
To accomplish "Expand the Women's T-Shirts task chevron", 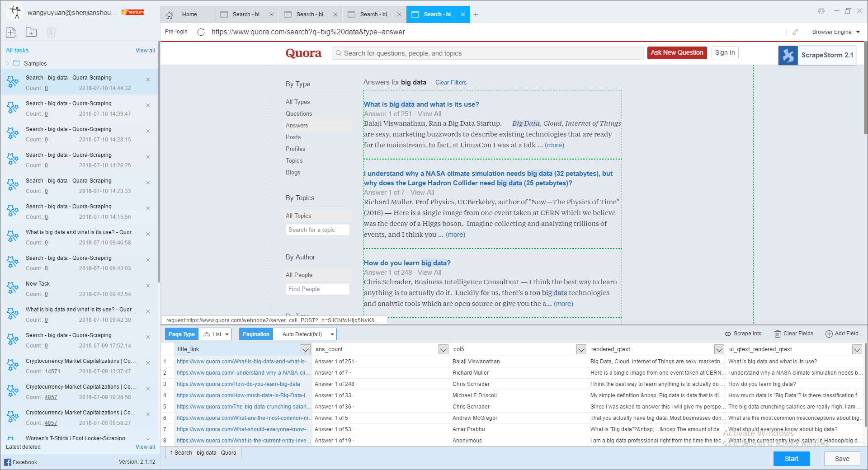I will [148, 439].
